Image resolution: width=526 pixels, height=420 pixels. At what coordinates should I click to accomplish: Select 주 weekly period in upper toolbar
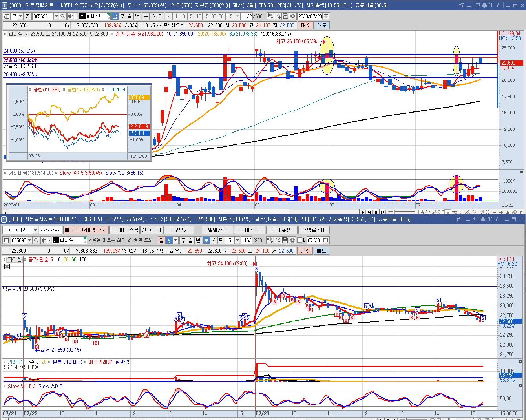pyautogui.click(x=122, y=16)
